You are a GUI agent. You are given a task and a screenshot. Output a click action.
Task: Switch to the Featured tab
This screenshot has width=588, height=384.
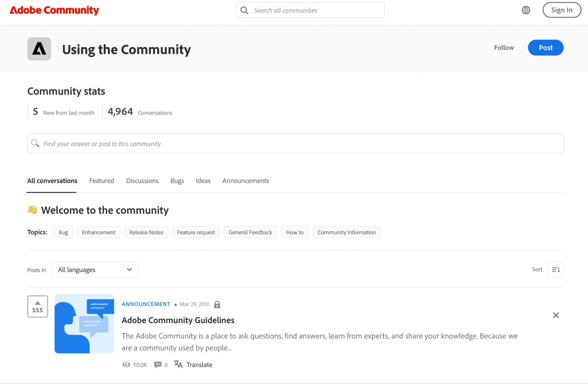pos(101,181)
